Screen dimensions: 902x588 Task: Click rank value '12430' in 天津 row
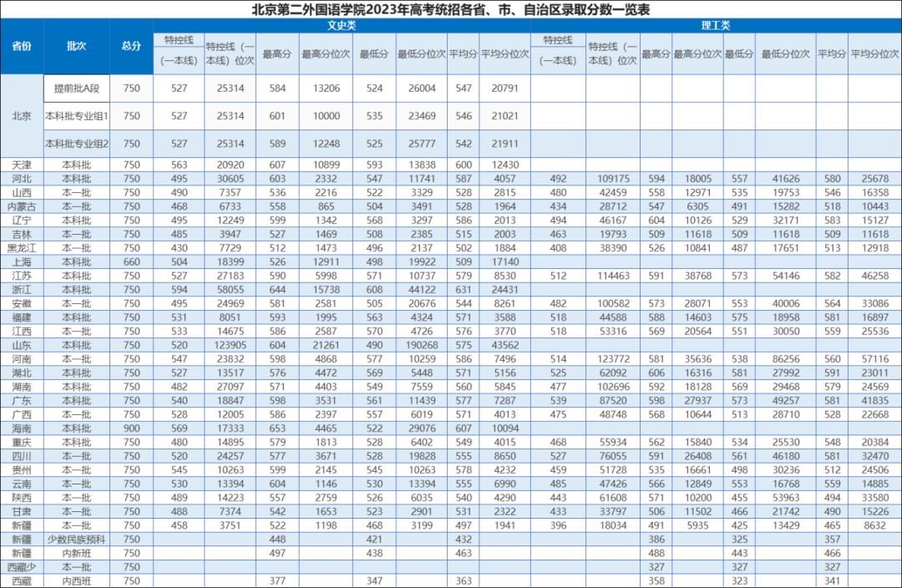(x=505, y=165)
